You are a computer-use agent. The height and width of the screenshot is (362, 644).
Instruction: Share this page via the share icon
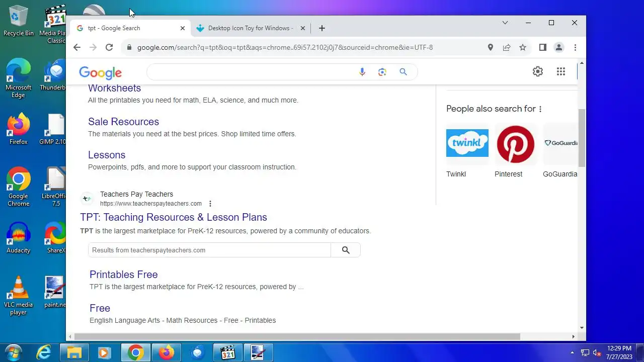(507, 47)
